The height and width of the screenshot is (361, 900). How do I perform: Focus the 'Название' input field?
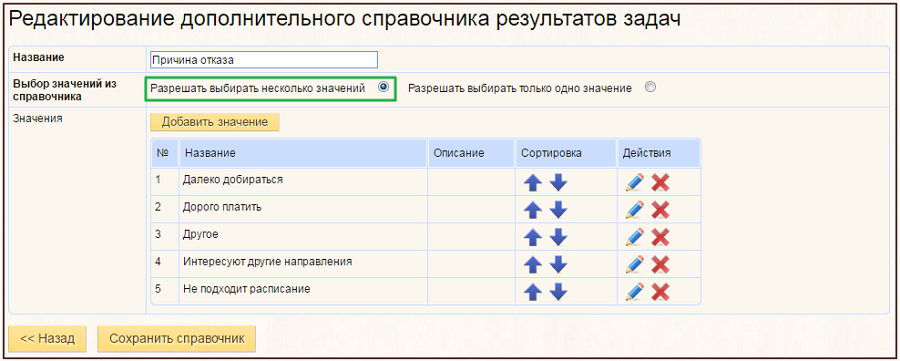coord(263,60)
